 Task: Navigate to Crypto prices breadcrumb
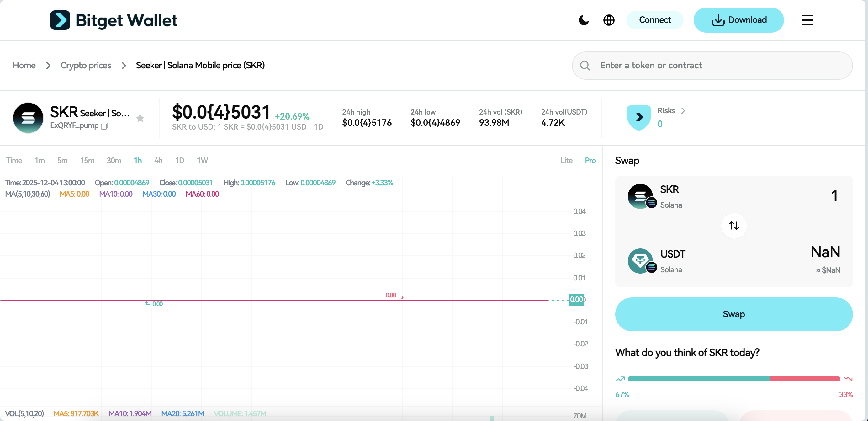click(86, 65)
